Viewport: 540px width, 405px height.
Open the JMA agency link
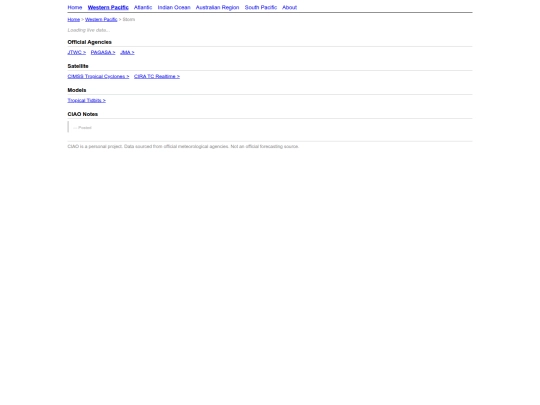[x=127, y=52]
